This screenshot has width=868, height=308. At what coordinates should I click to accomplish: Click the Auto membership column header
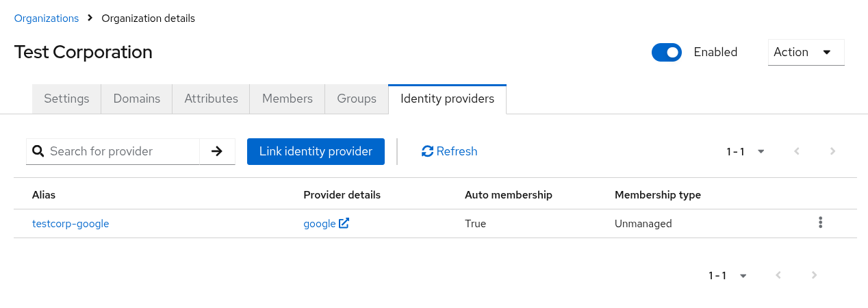point(509,195)
